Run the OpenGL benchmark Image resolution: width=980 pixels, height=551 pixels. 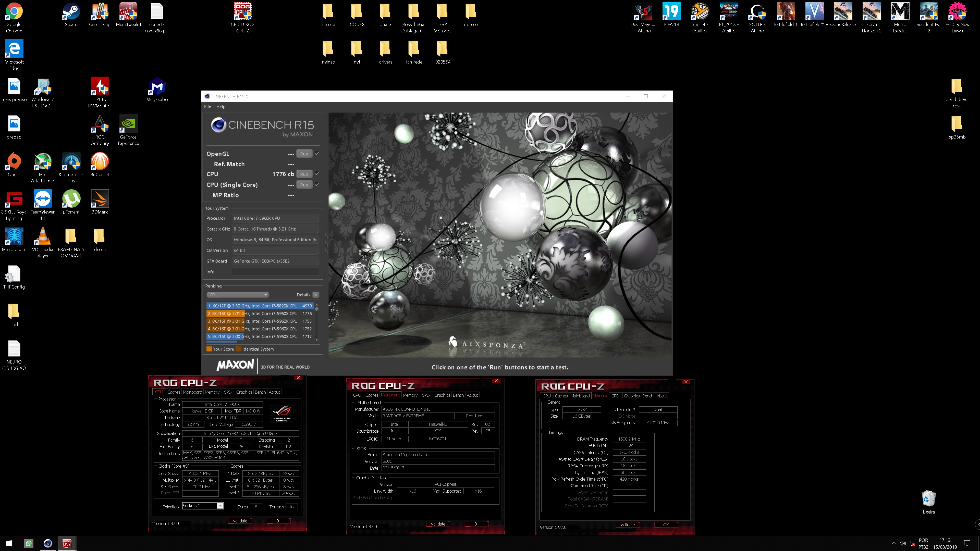click(304, 154)
